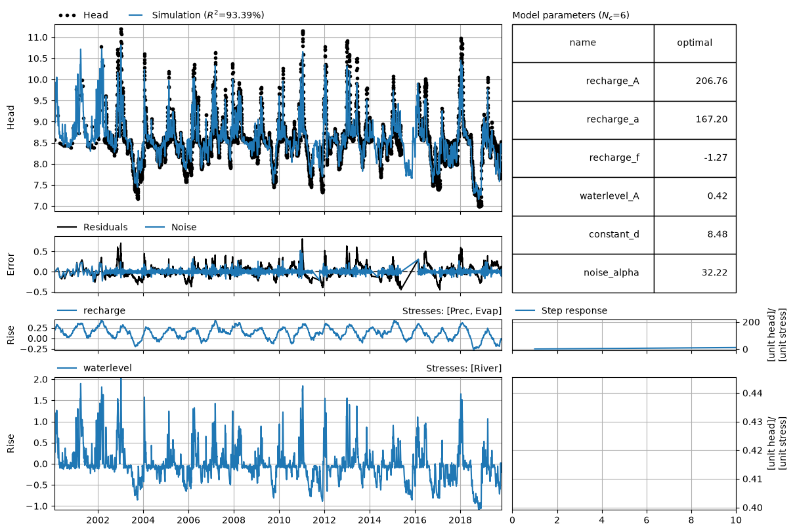
Task: Click the 2.0 tick on waterlevel Rise axis
Action: 41,380
